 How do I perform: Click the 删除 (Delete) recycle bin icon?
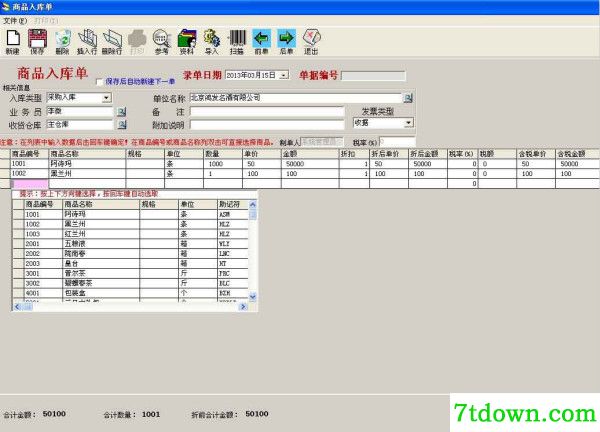[62, 41]
